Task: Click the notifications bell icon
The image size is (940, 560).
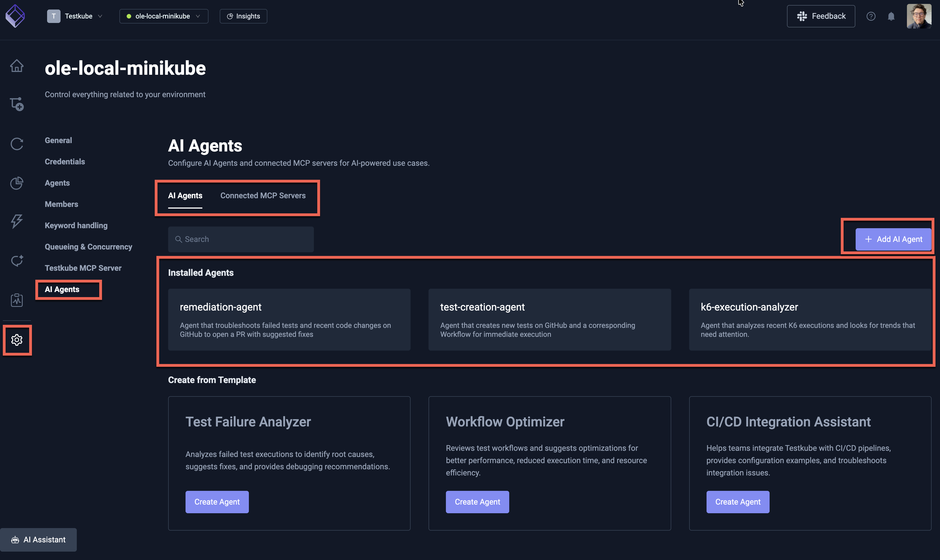Action: pyautogui.click(x=891, y=16)
